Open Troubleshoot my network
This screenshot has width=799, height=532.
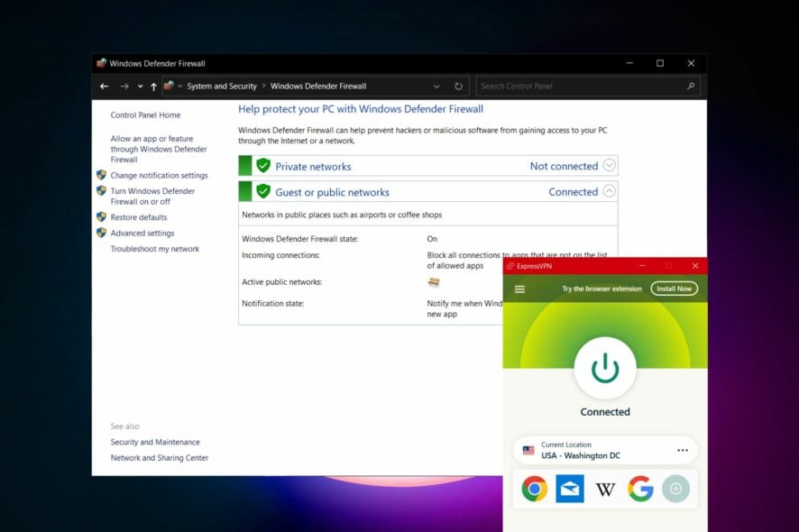155,249
